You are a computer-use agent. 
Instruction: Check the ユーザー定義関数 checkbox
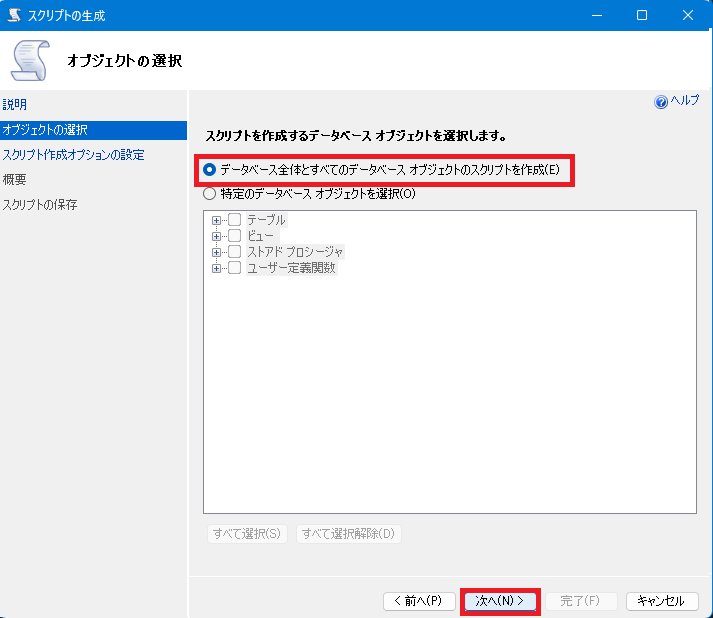235,268
